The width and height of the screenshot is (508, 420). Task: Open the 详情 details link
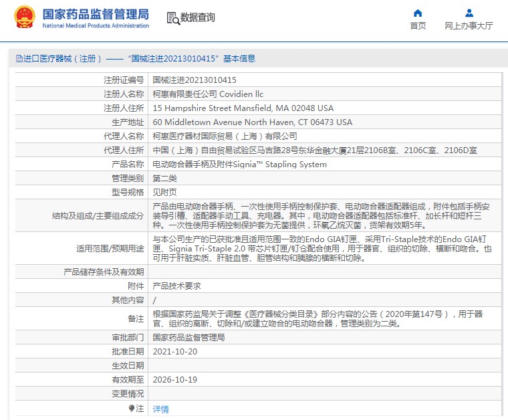[160, 409]
